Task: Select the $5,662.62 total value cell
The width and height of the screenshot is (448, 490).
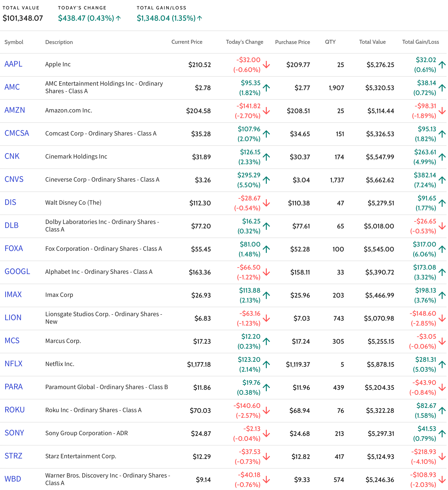Action: pos(380,180)
